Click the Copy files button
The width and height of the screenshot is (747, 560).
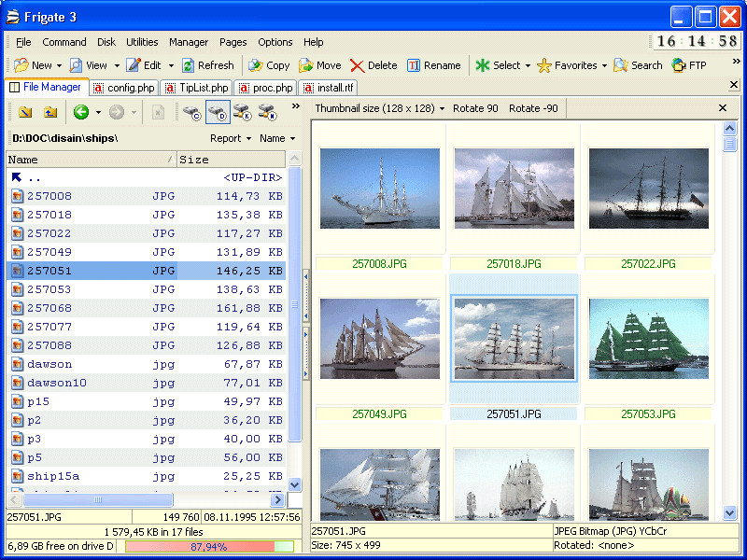268,65
